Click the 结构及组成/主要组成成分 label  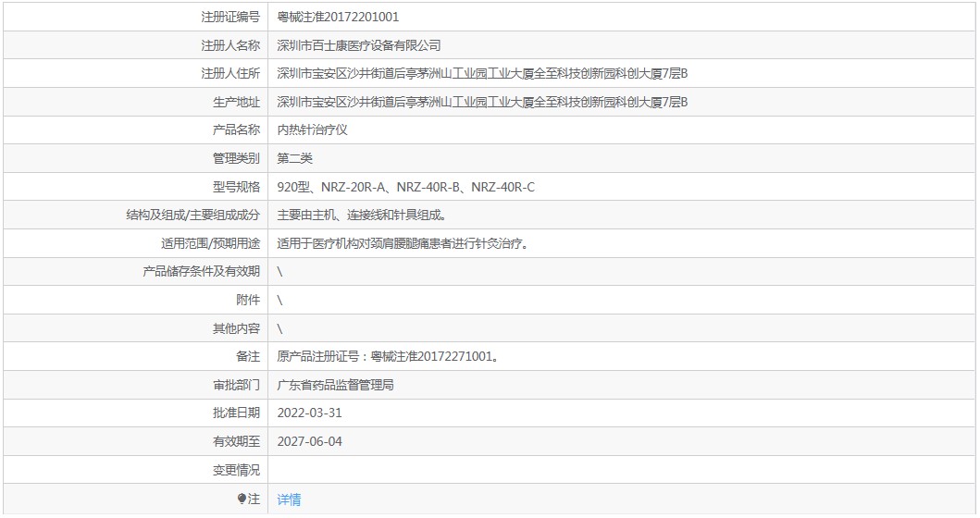(193, 215)
